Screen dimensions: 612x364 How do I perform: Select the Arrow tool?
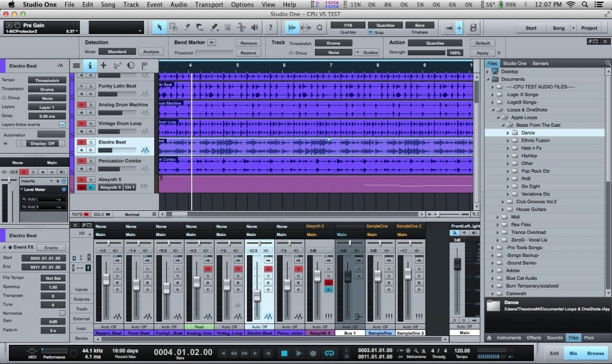(159, 27)
